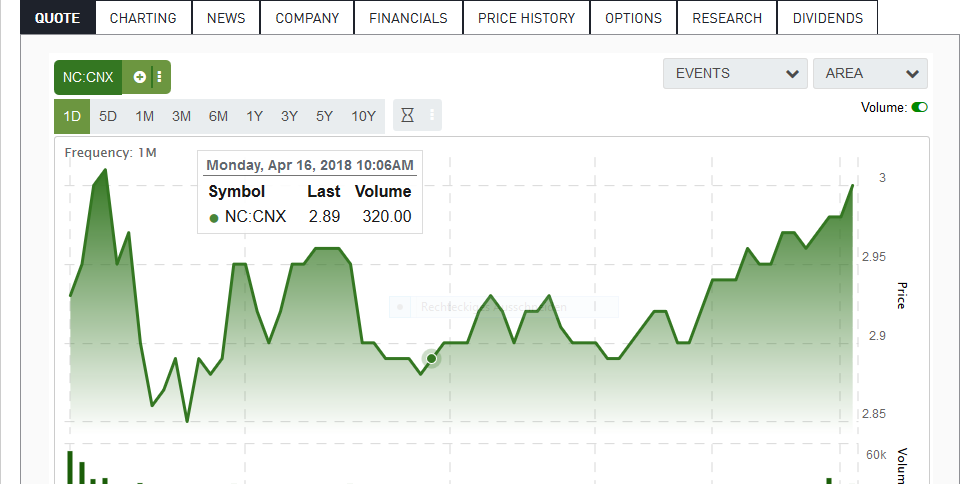Image resolution: width=967 pixels, height=484 pixels.
Task: Toggle the Volume switch off
Action: [x=919, y=107]
